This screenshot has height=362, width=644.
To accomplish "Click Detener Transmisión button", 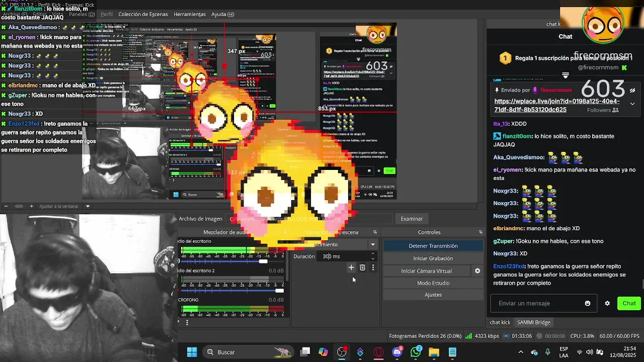I will 433,246.
